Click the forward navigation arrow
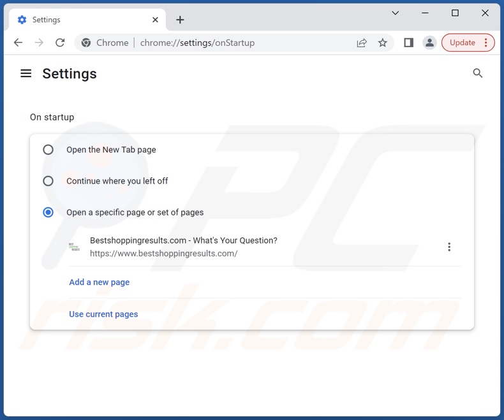504x420 pixels. coord(39,43)
